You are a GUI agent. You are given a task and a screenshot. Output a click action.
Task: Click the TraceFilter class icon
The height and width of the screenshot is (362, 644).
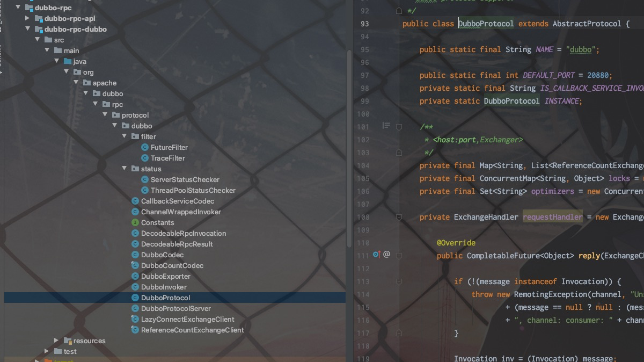pos(145,158)
